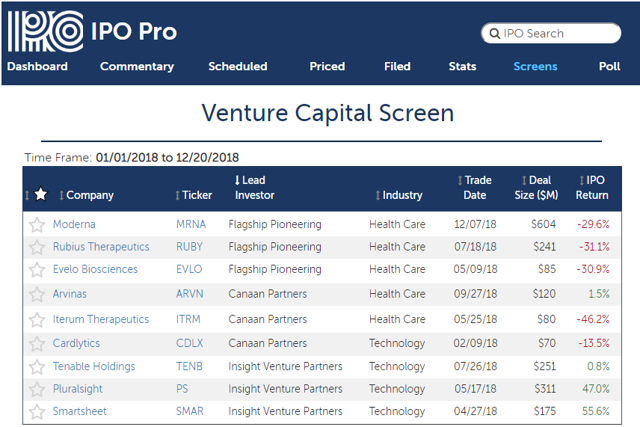Star the Rubius Therapeutics row
Viewport: 640px width, 427px height.
[37, 247]
